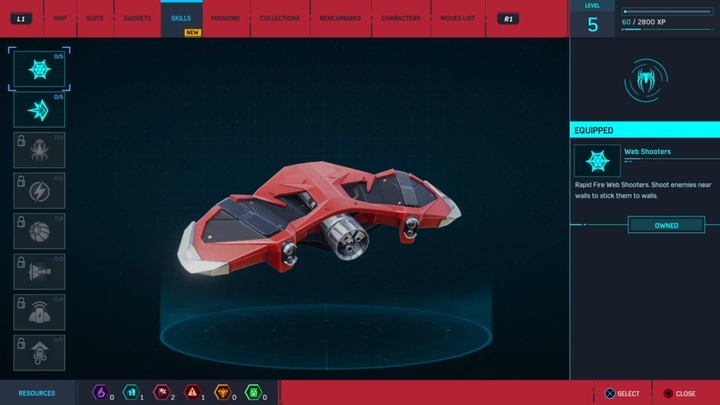Click the Close button
Screen dimensions: 720x405
coord(678,393)
